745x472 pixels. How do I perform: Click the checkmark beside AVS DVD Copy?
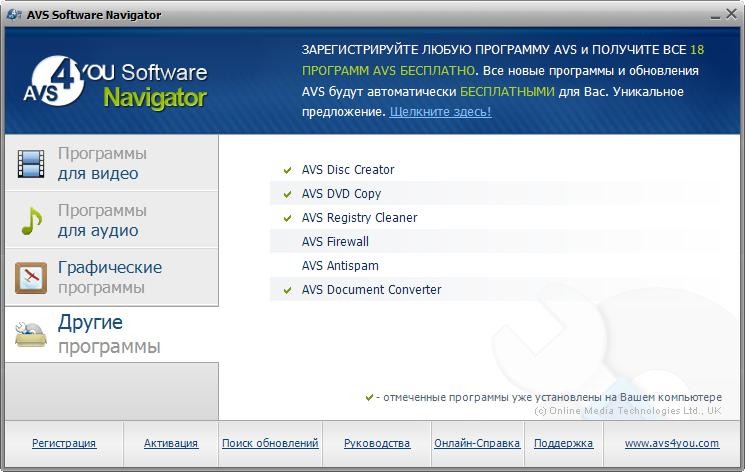click(x=287, y=194)
